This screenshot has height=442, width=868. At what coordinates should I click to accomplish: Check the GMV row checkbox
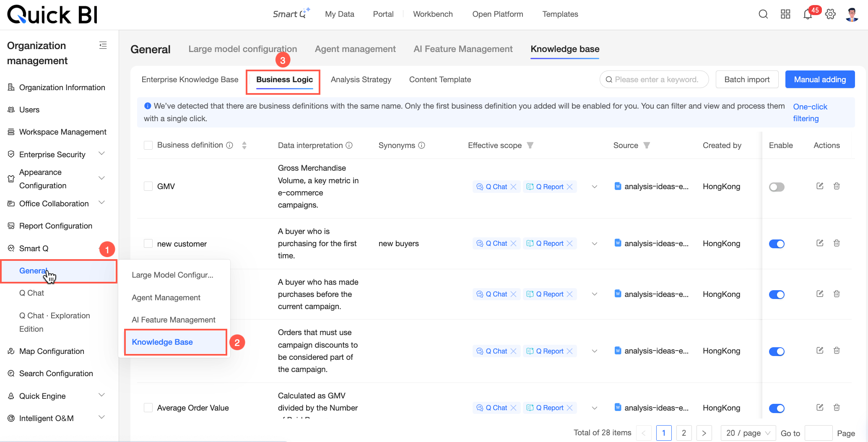pyautogui.click(x=148, y=186)
